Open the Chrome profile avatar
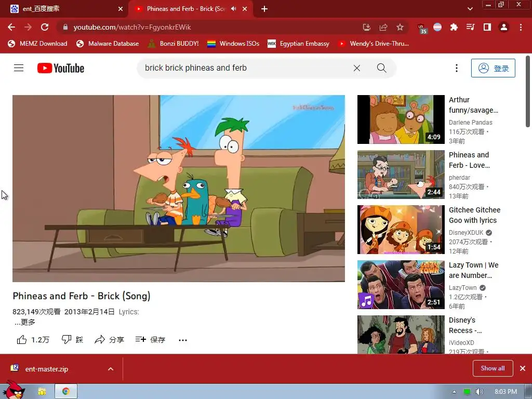Viewport: 532px width, 399px height. coord(504,27)
